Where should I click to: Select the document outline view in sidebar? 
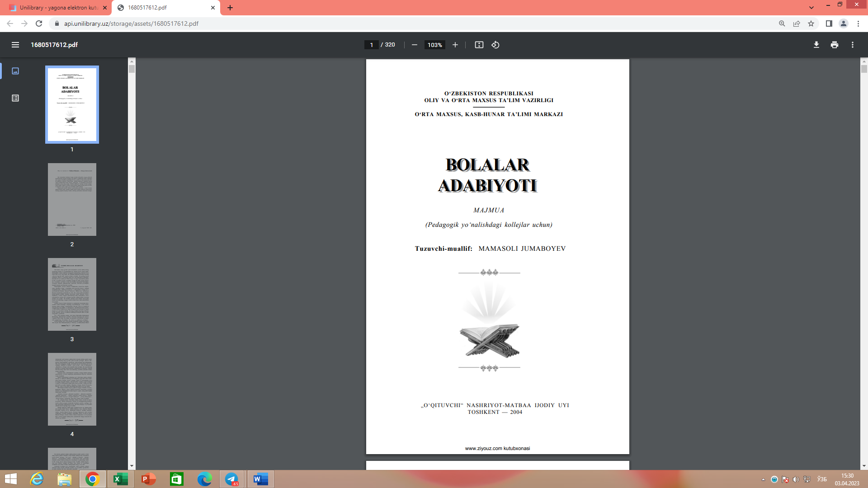[x=15, y=97]
